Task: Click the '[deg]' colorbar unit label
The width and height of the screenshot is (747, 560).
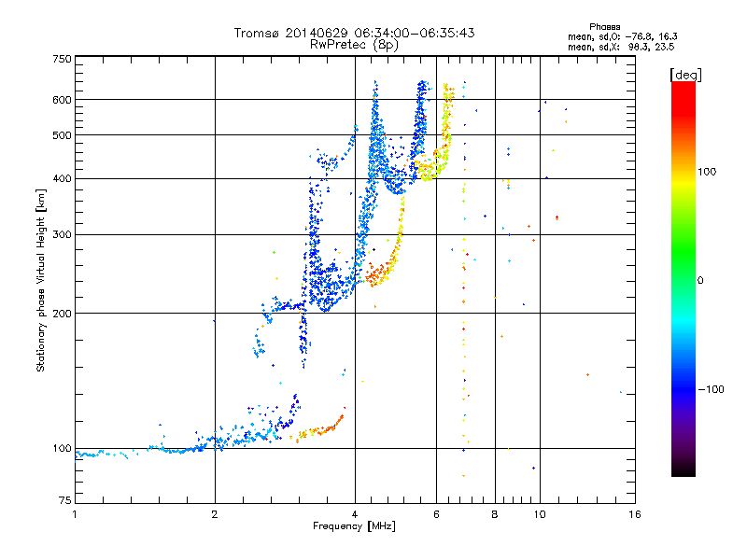Action: tap(685, 75)
